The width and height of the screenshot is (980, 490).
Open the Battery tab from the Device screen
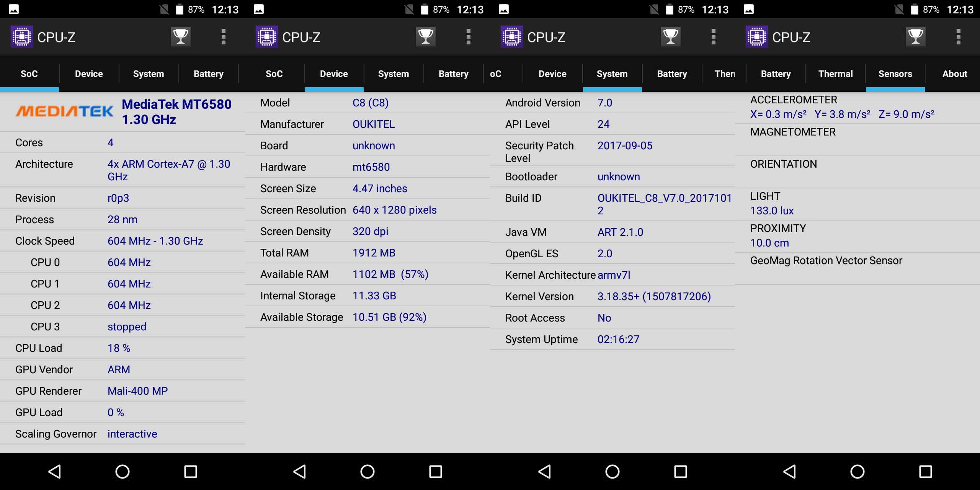(454, 74)
